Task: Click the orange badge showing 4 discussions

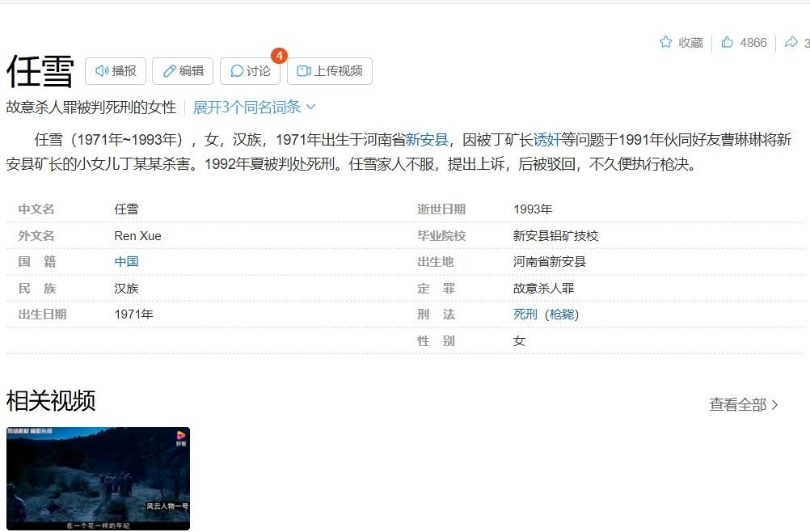Action: [x=279, y=56]
